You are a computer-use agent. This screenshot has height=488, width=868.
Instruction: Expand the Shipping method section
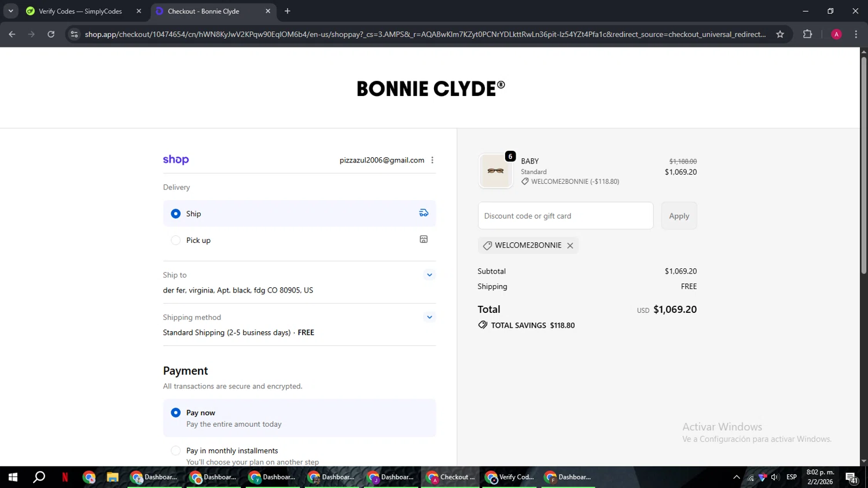[x=429, y=317]
